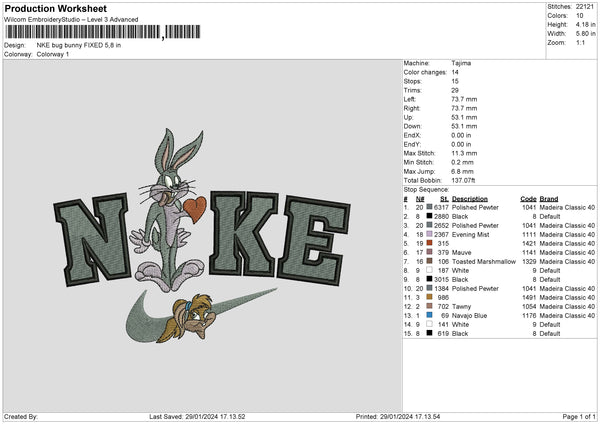Click the Max Stitch value "11.3 mm"
600x424 pixels.
[464, 153]
